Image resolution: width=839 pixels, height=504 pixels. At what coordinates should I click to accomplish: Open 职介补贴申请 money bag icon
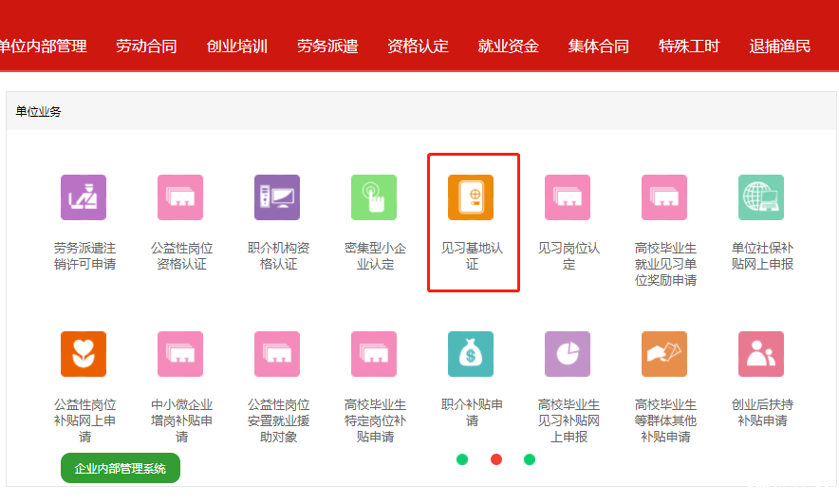pyautogui.click(x=471, y=354)
